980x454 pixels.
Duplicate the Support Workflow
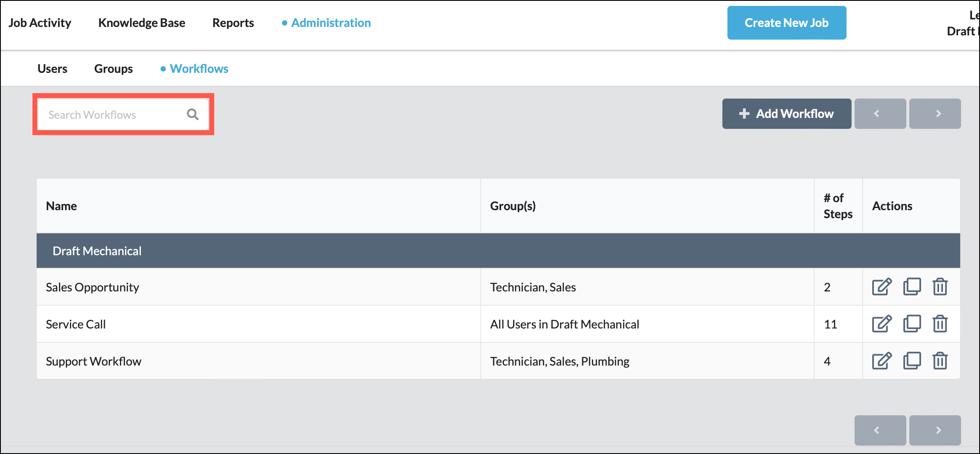click(912, 361)
